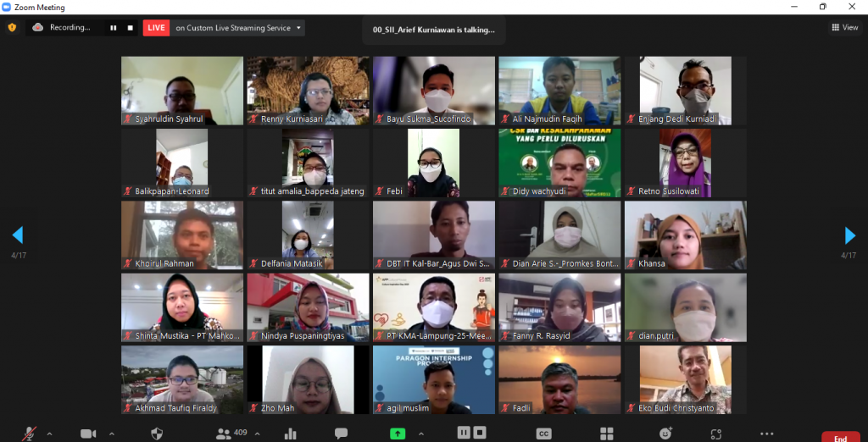The image size is (868, 442).
Task: Open the Chat panel
Action: pos(341,434)
